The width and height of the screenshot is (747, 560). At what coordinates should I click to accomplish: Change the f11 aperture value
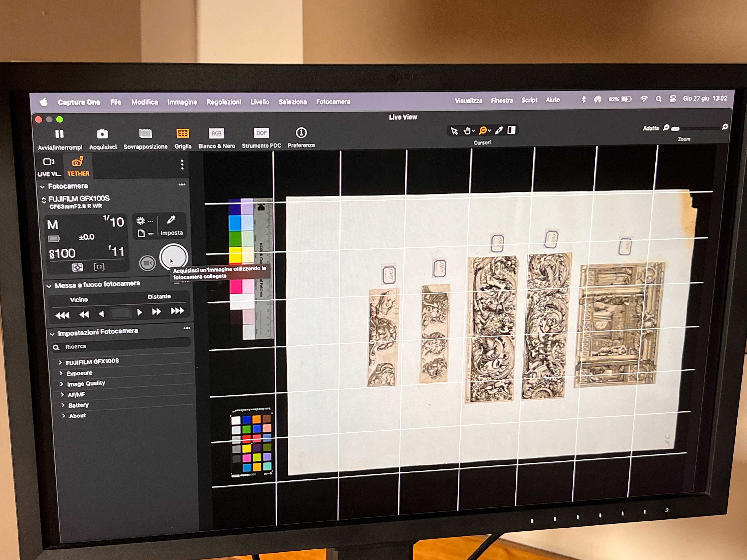pyautogui.click(x=117, y=251)
